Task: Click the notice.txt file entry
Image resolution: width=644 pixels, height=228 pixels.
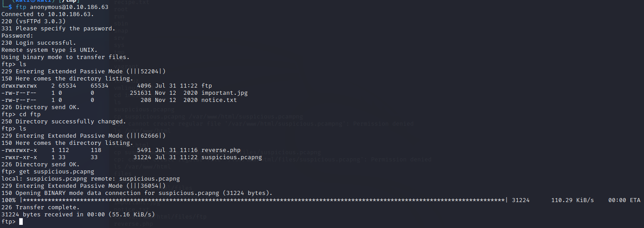Action: (219, 100)
